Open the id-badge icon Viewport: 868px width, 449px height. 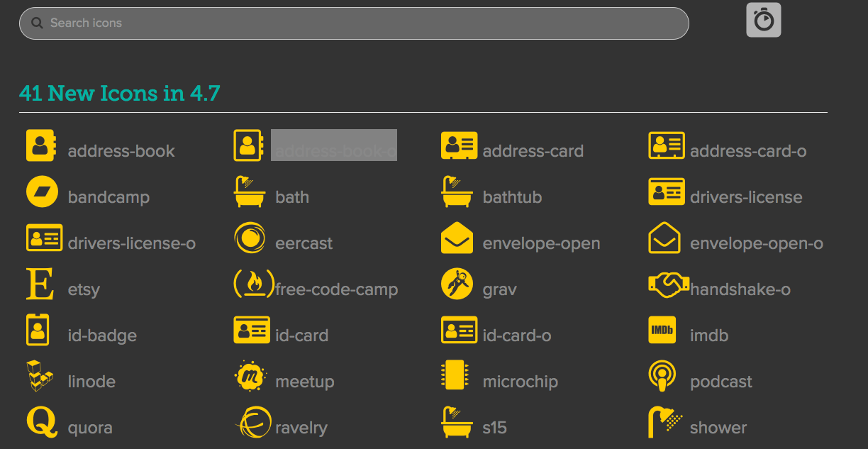click(38, 330)
